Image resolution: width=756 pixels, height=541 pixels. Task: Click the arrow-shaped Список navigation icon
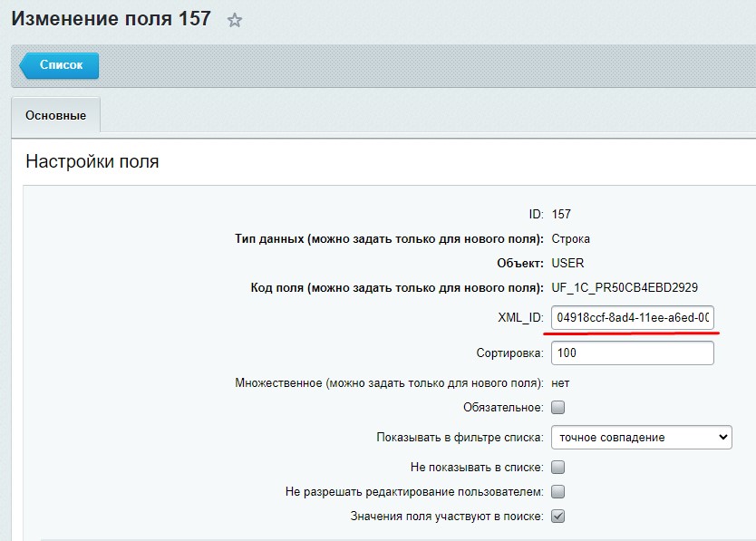click(27, 65)
